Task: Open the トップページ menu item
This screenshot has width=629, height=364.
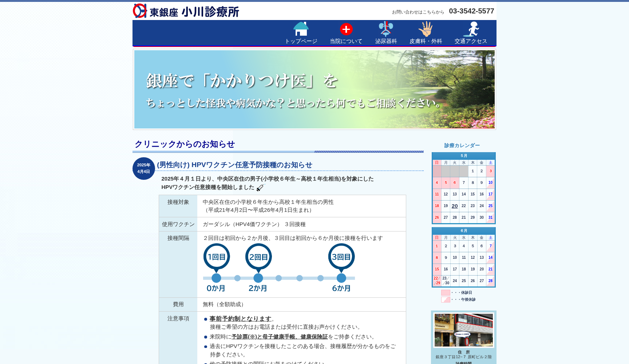Action: (301, 41)
